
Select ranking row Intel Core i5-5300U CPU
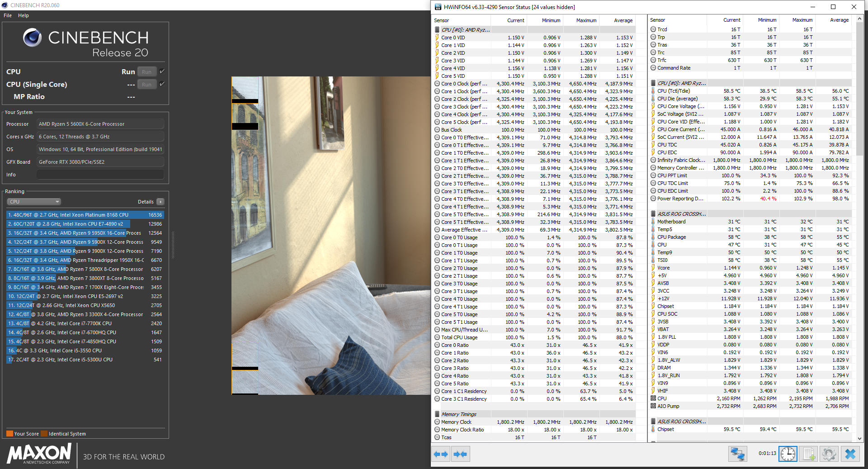click(85, 360)
